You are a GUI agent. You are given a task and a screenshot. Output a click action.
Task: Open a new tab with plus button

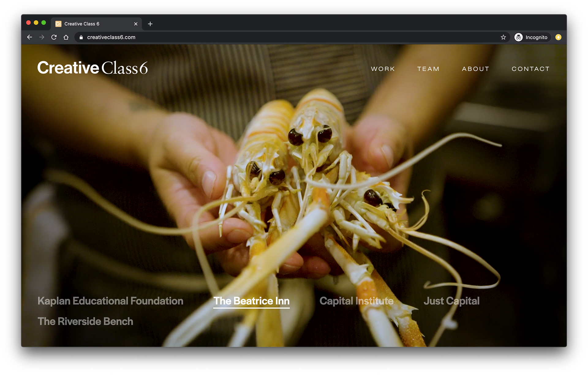coord(150,24)
